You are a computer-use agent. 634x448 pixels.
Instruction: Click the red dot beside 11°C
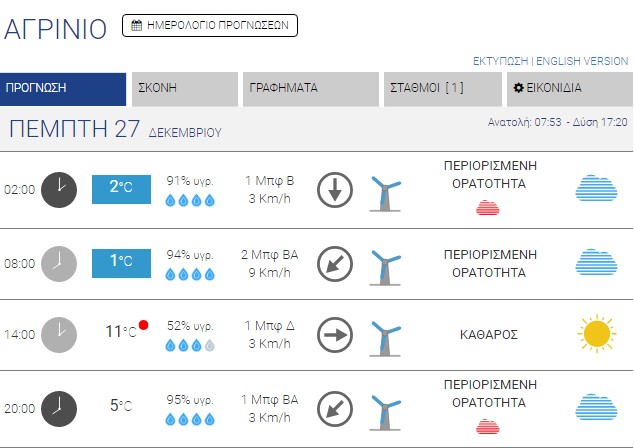[x=144, y=325]
